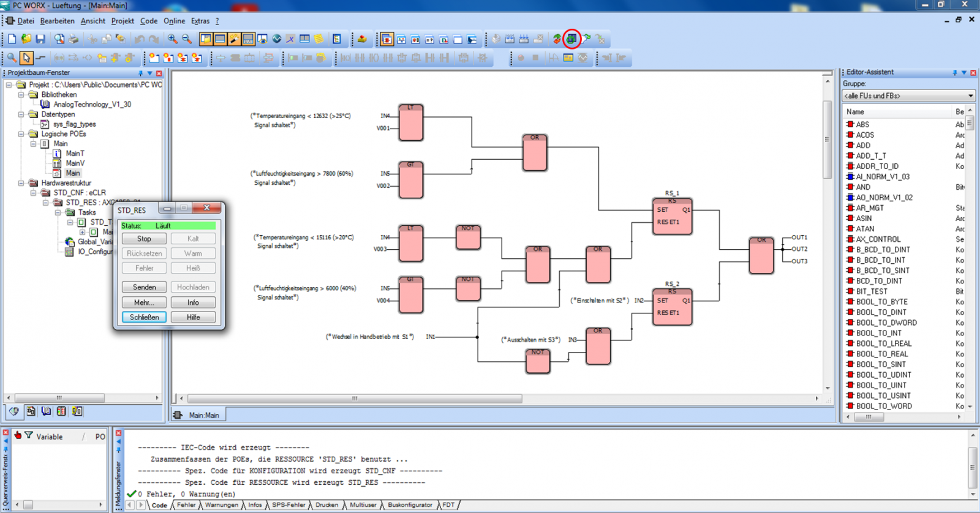
Task: Click Schließen in the STD_RES dialog
Action: click(144, 317)
